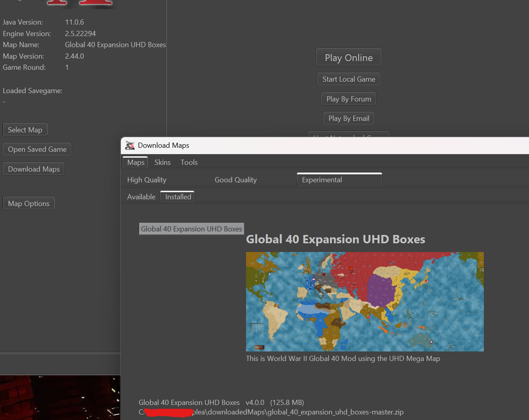
Task: Select the Good Quality tab
Action: tap(235, 180)
